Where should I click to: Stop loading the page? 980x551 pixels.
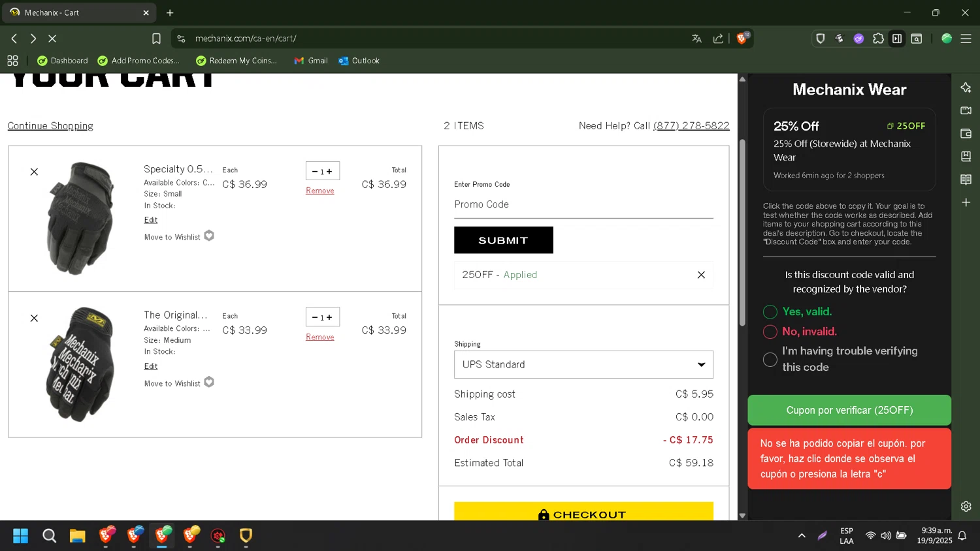click(52, 39)
